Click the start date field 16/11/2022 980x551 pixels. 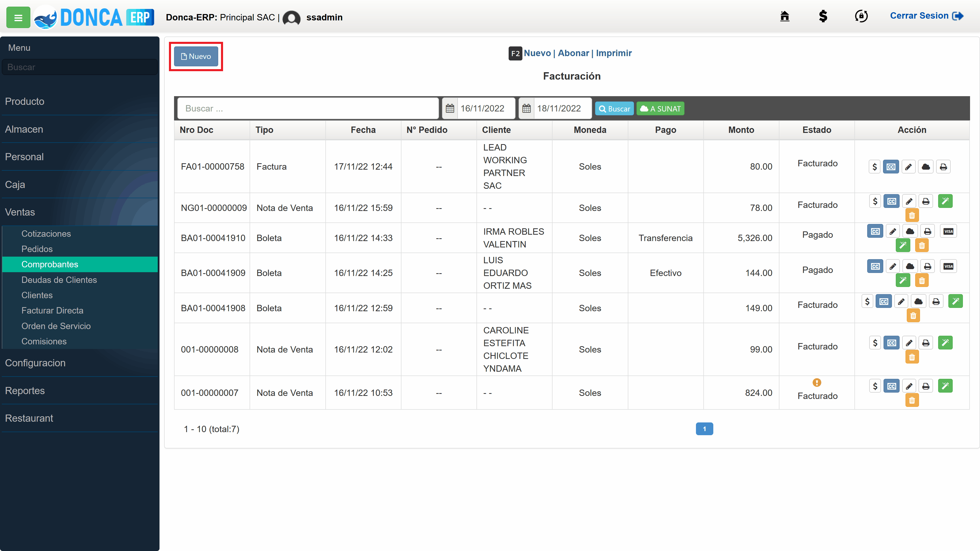coord(486,108)
